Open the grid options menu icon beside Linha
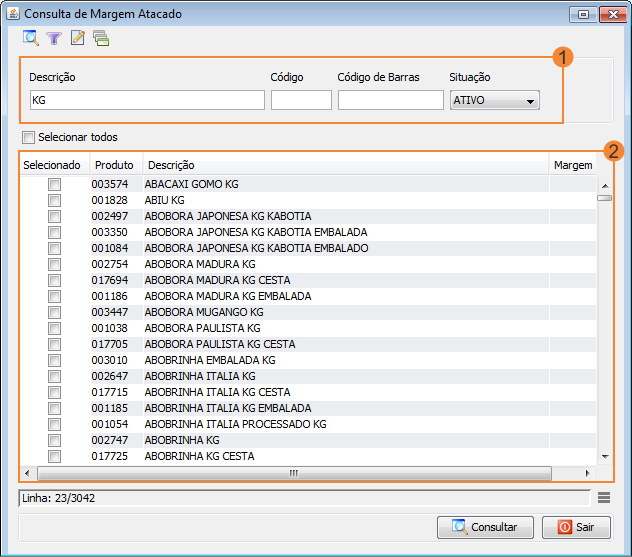 click(x=604, y=498)
